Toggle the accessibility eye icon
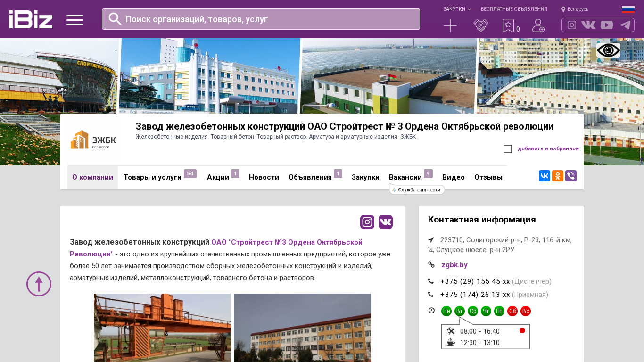Image resolution: width=644 pixels, height=362 pixels. pyautogui.click(x=608, y=50)
